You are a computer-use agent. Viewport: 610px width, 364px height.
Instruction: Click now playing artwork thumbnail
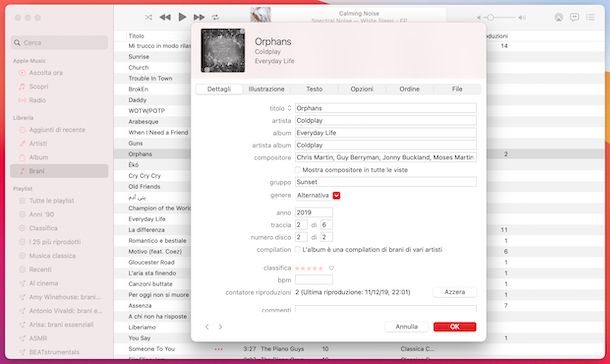pos(261,15)
